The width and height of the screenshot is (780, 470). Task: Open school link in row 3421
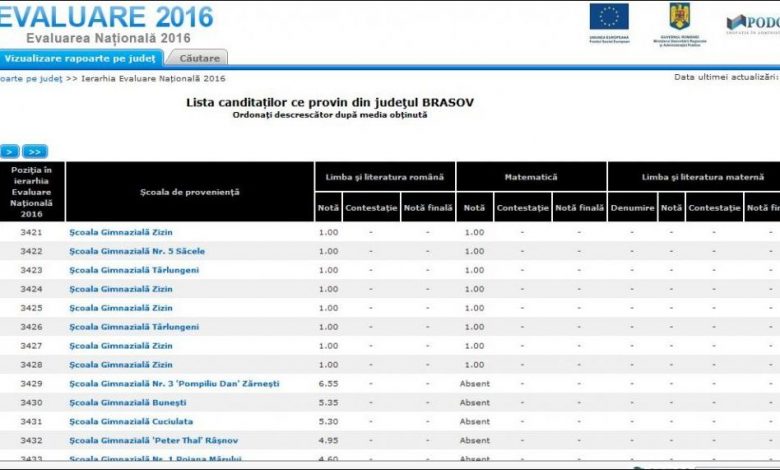(121, 232)
